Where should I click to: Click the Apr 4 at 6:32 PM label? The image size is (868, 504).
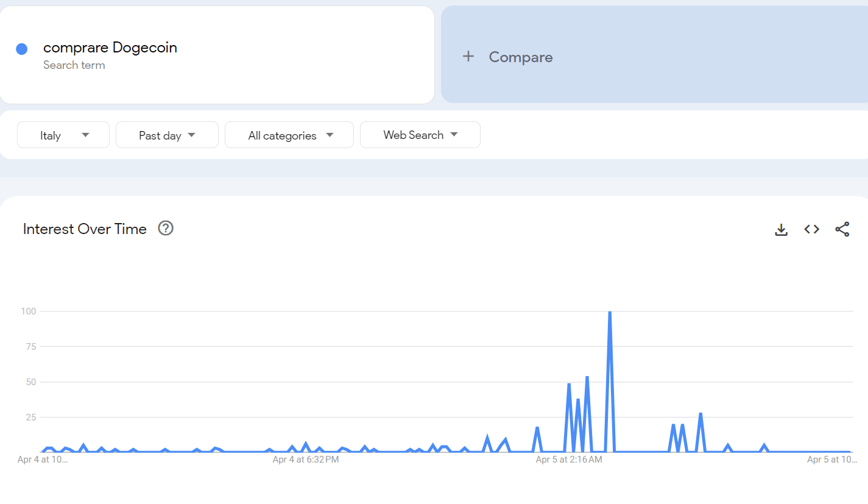click(x=306, y=460)
